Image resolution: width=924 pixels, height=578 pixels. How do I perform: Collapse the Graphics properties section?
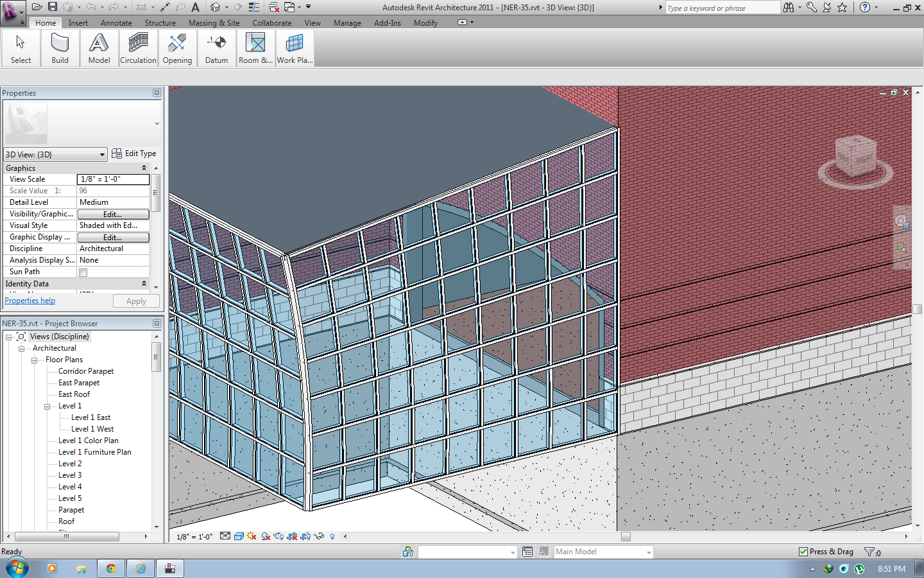tap(144, 168)
